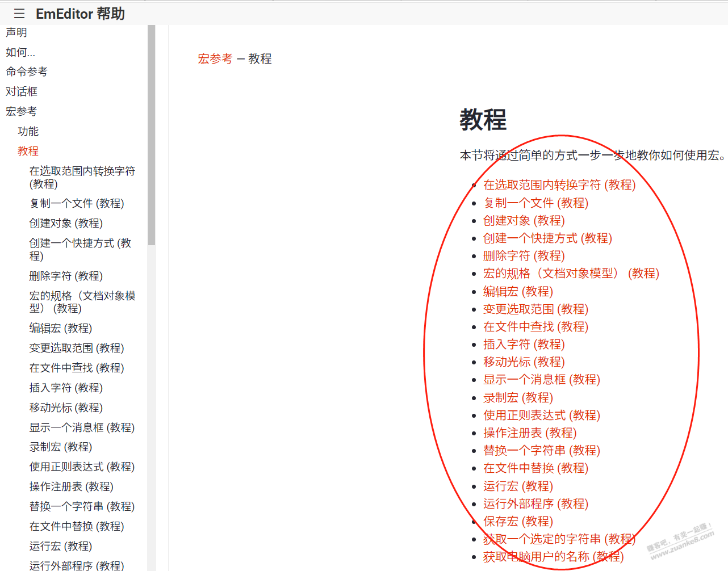Open content link 使用正则表达式 (教程)
The width and height of the screenshot is (728, 571).
[542, 415]
